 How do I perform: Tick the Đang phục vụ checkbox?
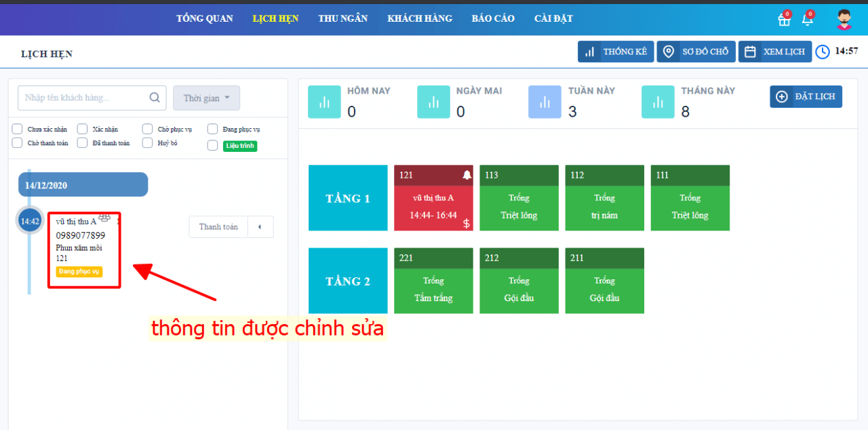pos(212,129)
